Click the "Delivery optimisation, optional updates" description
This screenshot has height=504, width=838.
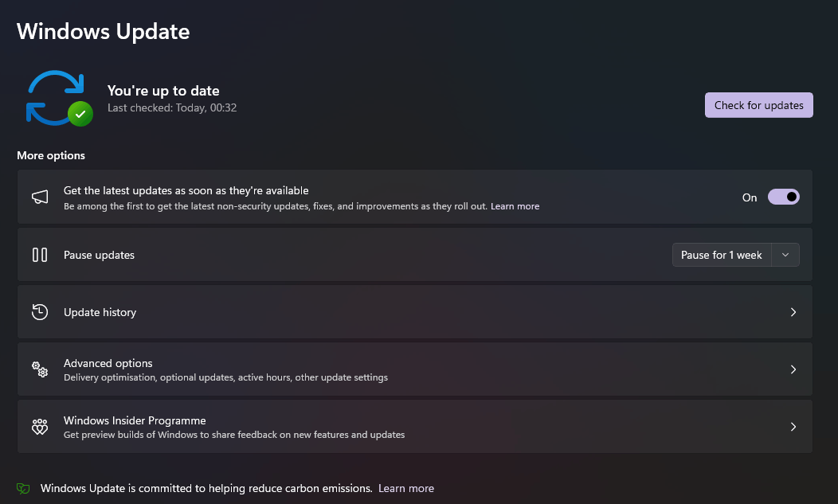tap(225, 377)
